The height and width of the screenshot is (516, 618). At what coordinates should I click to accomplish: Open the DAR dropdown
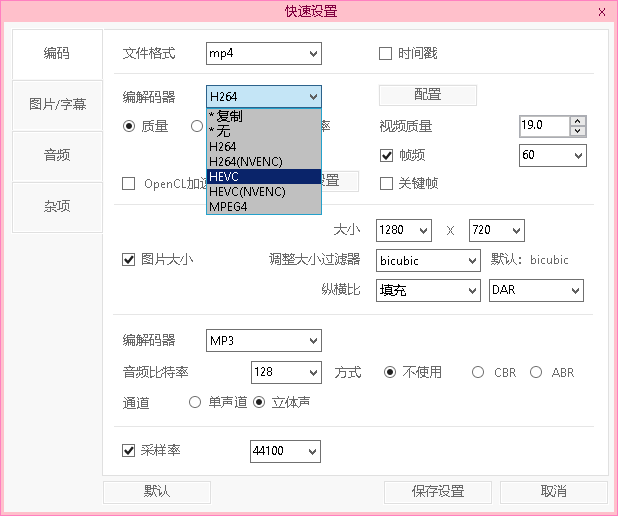click(536, 291)
